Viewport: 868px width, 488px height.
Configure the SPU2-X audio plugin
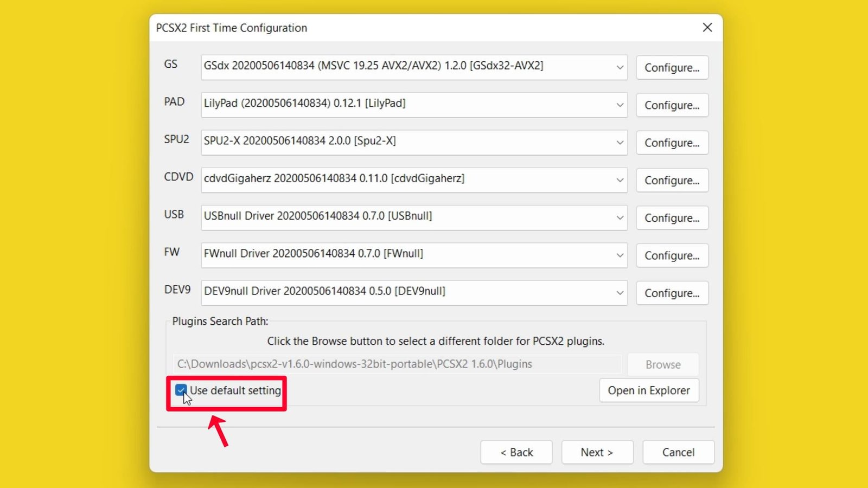672,143
